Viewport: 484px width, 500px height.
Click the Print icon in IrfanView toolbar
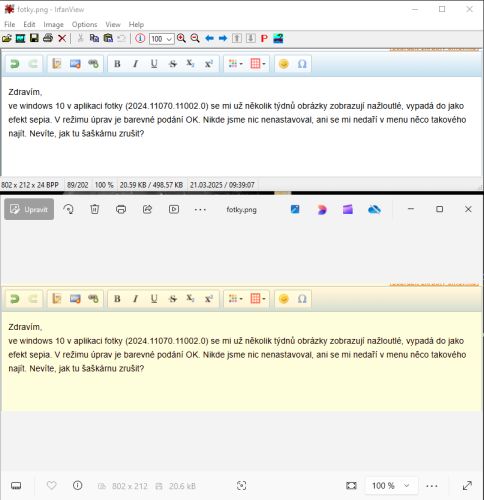pos(48,38)
